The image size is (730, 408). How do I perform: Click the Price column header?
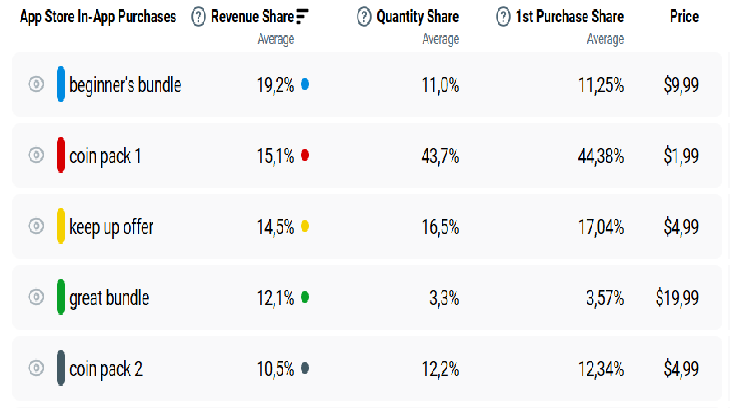click(x=684, y=17)
